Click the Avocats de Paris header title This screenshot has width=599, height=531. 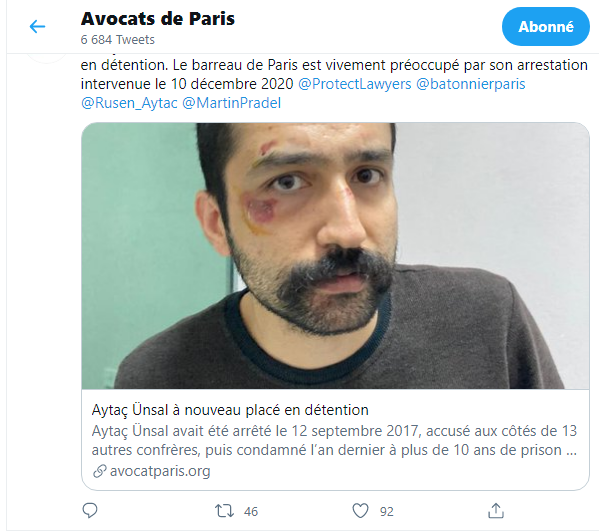pos(158,18)
